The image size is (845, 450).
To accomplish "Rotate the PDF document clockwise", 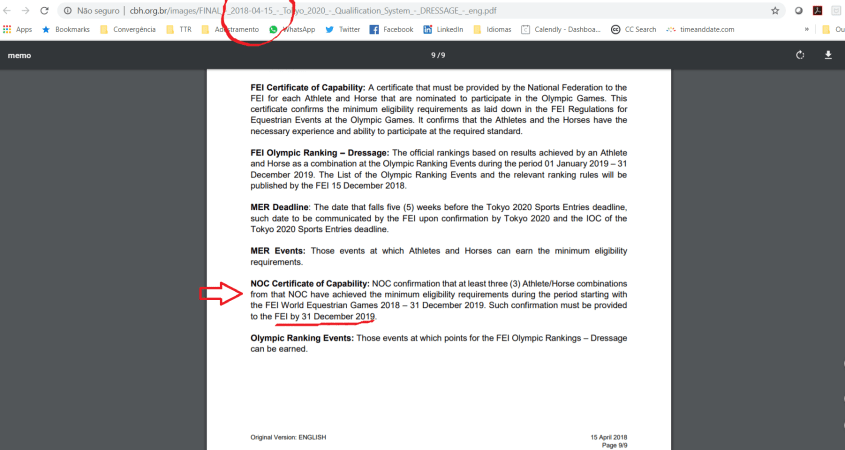I will pyautogui.click(x=801, y=55).
